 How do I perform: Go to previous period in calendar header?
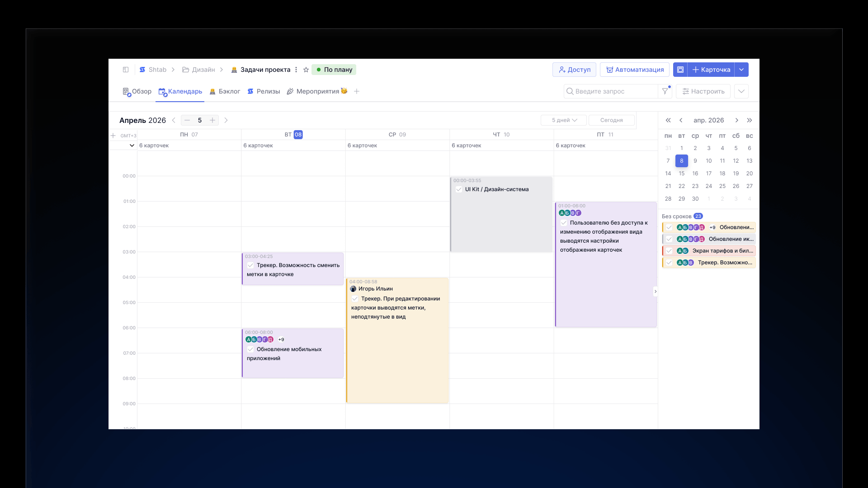pyautogui.click(x=174, y=120)
